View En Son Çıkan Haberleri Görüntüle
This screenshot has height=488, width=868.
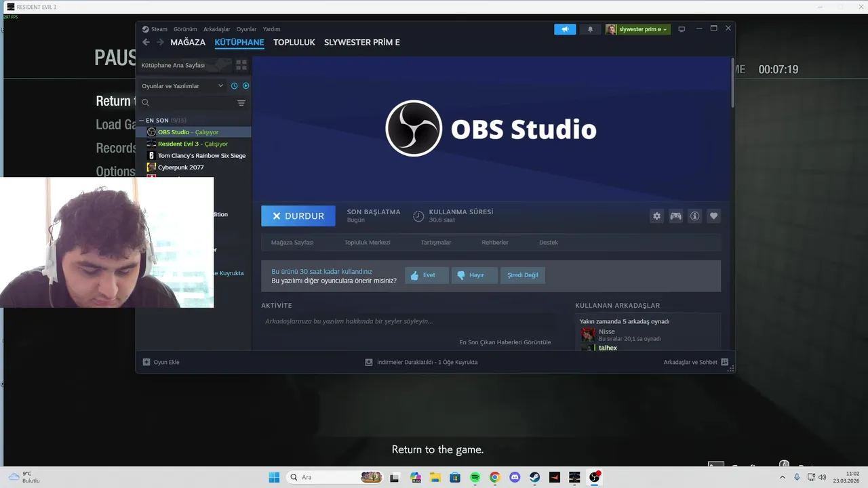505,342
